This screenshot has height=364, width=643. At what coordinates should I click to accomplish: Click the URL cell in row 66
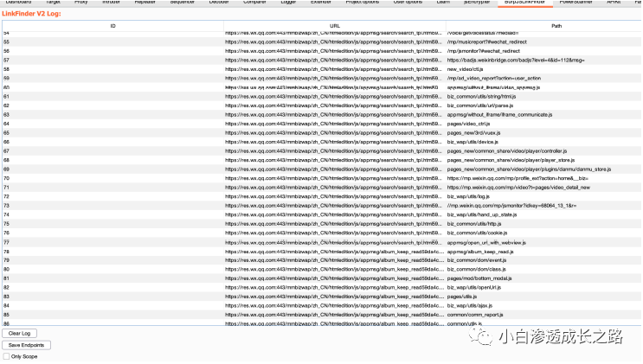pyautogui.click(x=335, y=142)
